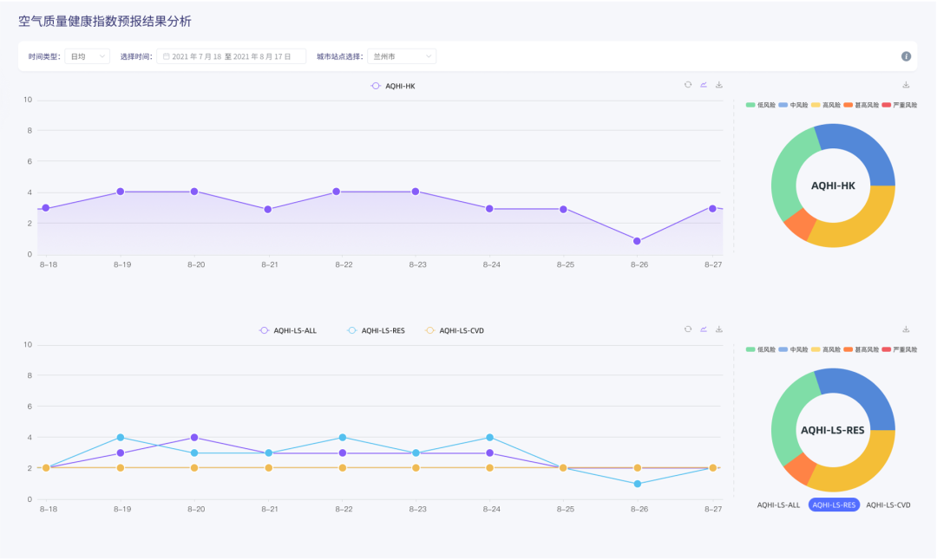Download the AQHI-HK donut chart
Image resolution: width=937 pixels, height=560 pixels.
point(906,85)
